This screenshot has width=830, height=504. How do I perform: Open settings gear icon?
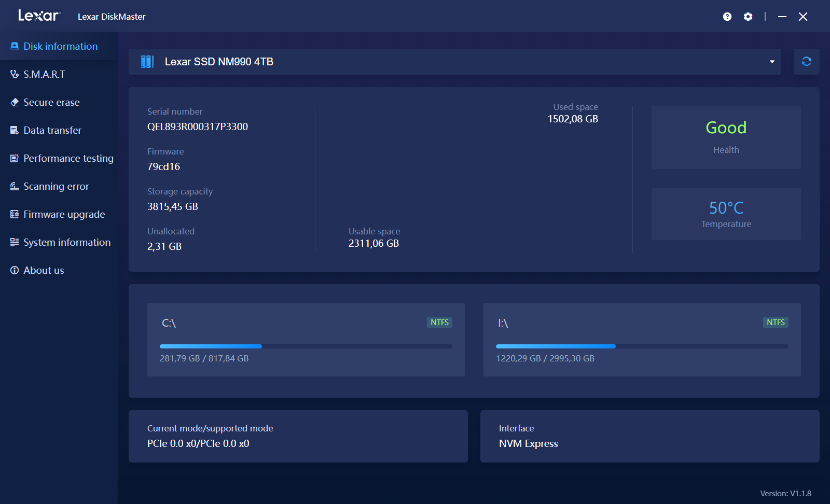coord(748,17)
